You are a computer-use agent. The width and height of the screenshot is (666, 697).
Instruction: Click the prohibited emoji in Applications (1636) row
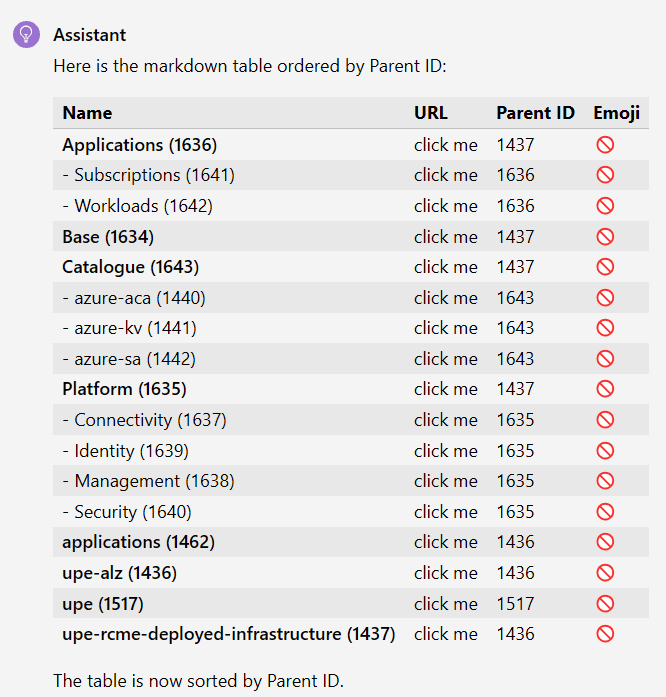pos(605,144)
